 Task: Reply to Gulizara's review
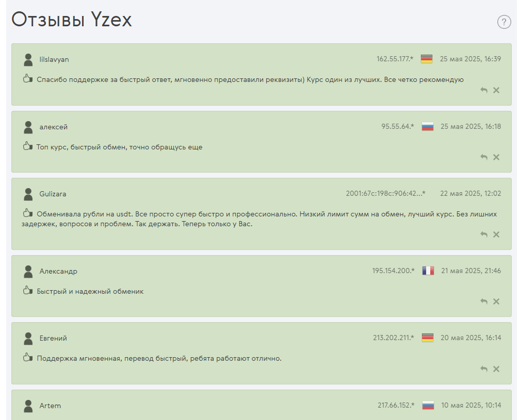tap(484, 234)
